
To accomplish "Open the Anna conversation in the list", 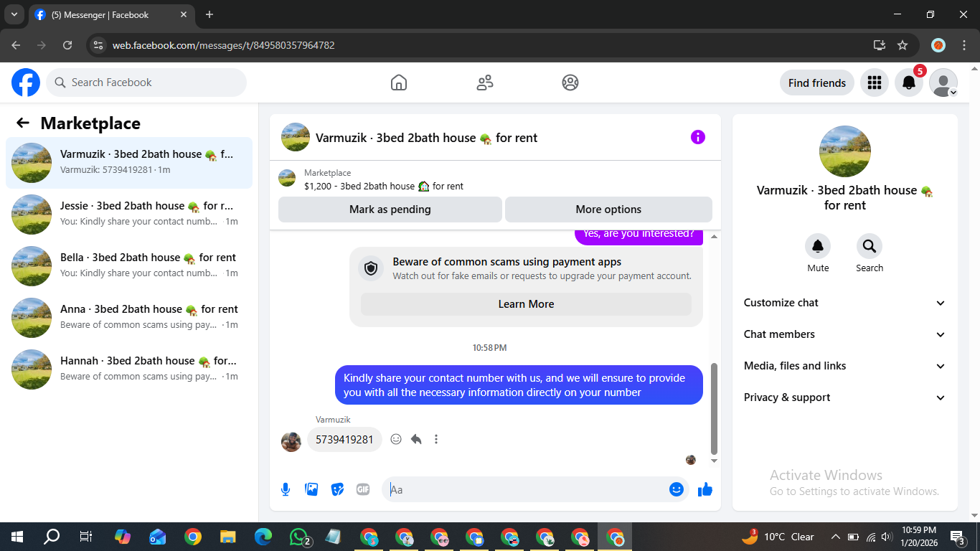I will [129, 318].
